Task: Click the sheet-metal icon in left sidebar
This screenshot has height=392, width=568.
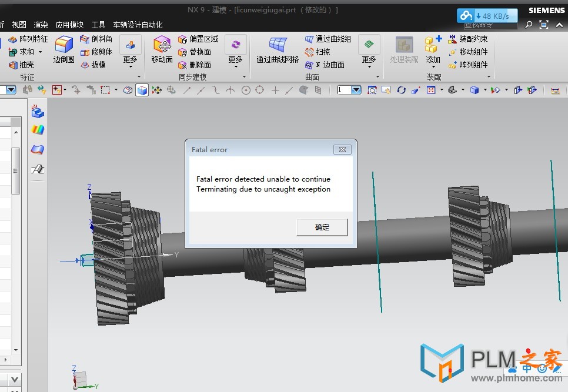Action: coord(38,169)
